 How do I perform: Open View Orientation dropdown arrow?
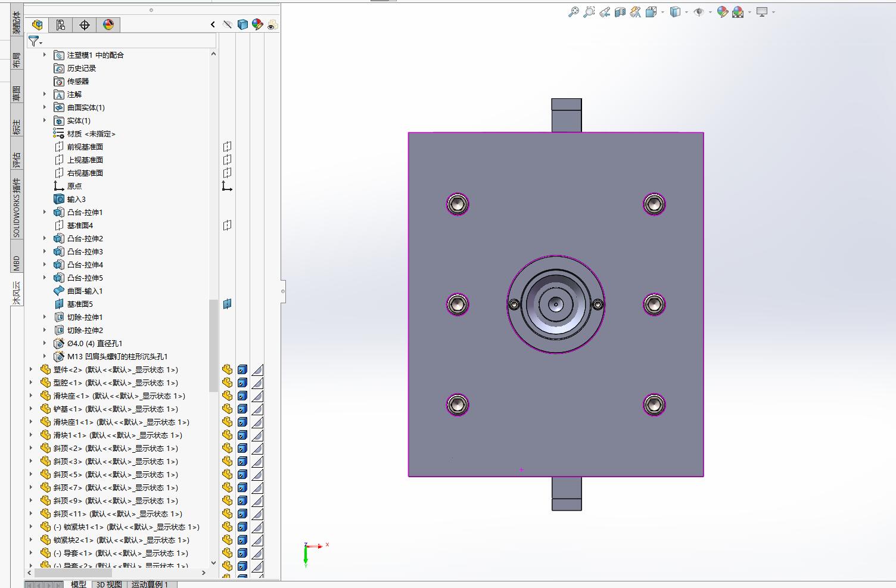[662, 12]
